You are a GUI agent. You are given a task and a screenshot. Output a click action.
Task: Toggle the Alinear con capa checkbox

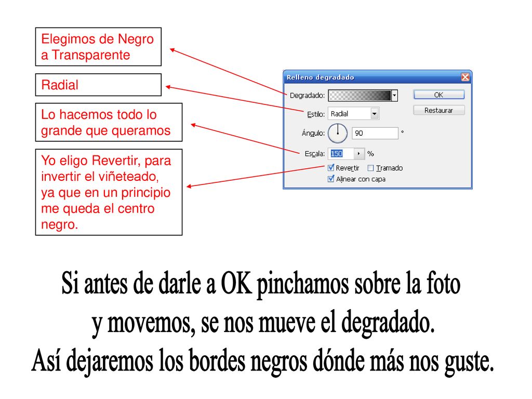pos(331,179)
